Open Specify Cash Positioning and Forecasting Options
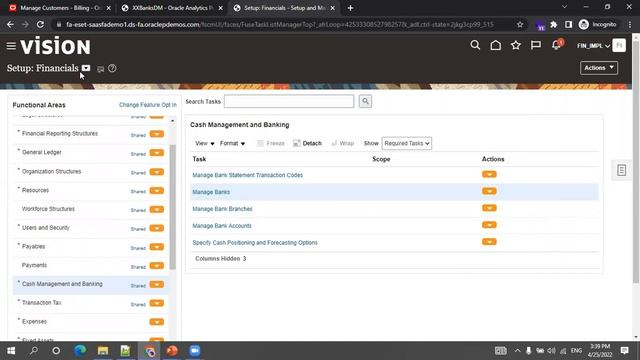This screenshot has width=640, height=360. (255, 242)
